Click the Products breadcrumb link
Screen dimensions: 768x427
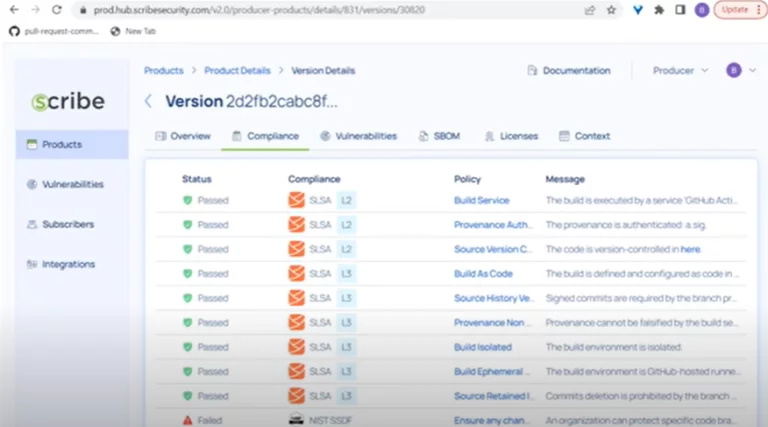point(164,71)
